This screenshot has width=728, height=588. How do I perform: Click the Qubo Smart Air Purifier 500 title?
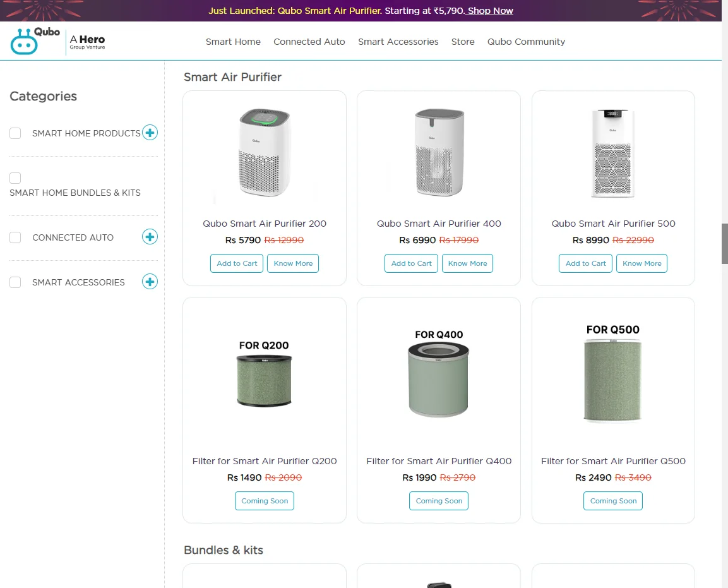coord(613,224)
